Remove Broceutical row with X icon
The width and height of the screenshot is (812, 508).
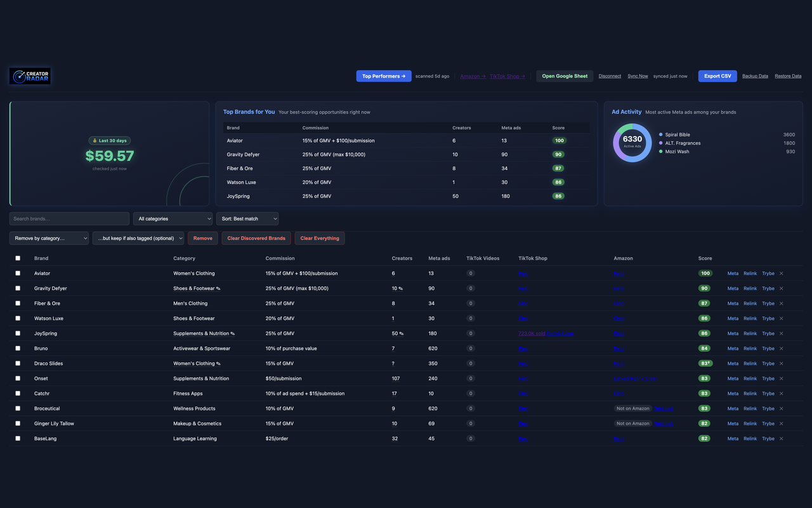click(x=782, y=409)
